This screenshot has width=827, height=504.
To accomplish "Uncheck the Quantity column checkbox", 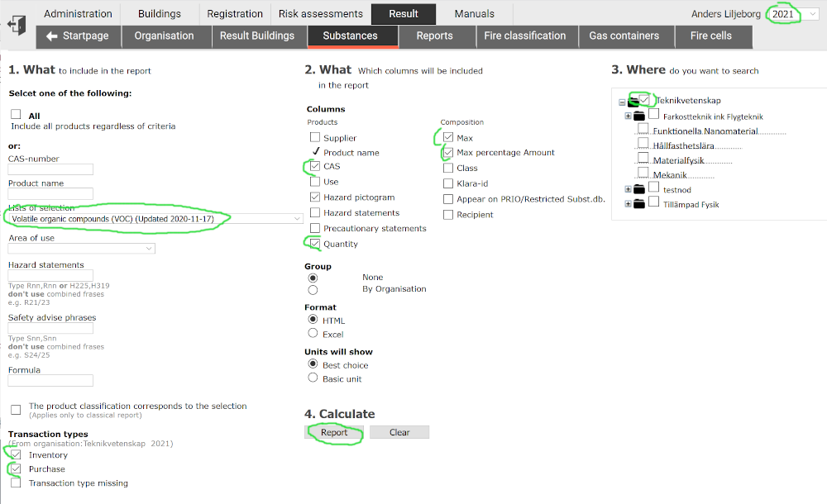I will (x=315, y=244).
